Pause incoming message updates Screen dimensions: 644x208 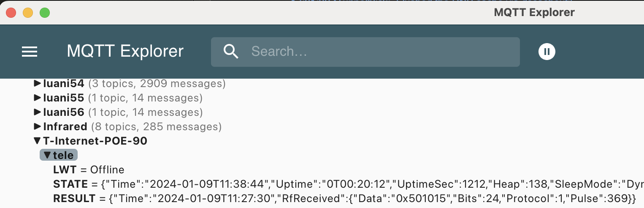pos(547,52)
